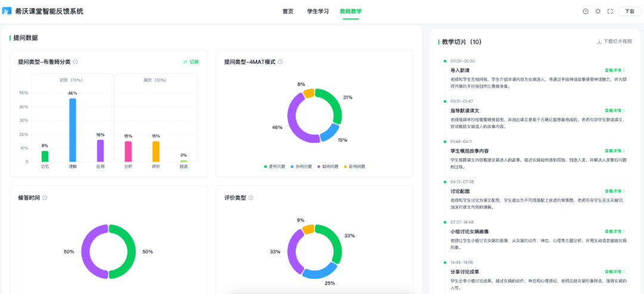Click the 46% purple segment of 4MAT donut
Image resolution: width=644 pixels, height=294 pixels.
point(293,119)
